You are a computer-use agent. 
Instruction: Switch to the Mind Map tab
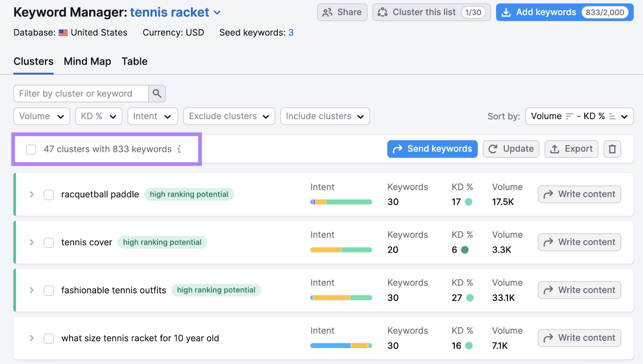(x=87, y=61)
